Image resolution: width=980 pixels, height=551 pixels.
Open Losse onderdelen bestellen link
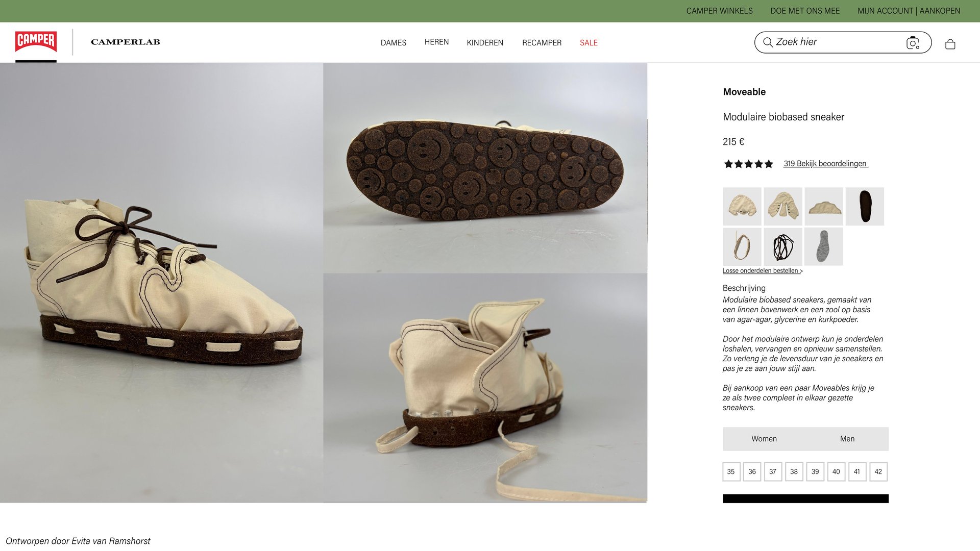point(762,271)
